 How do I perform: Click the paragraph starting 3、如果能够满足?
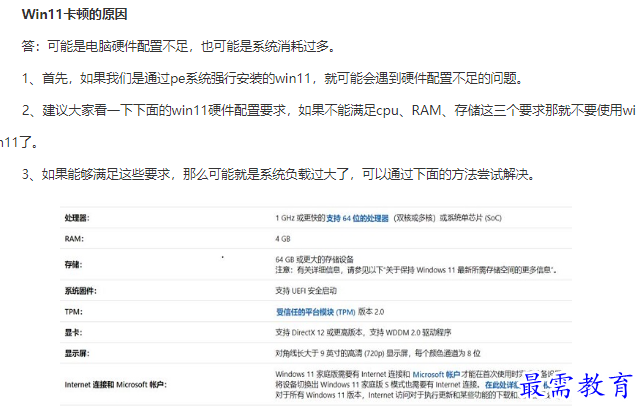[x=278, y=174]
